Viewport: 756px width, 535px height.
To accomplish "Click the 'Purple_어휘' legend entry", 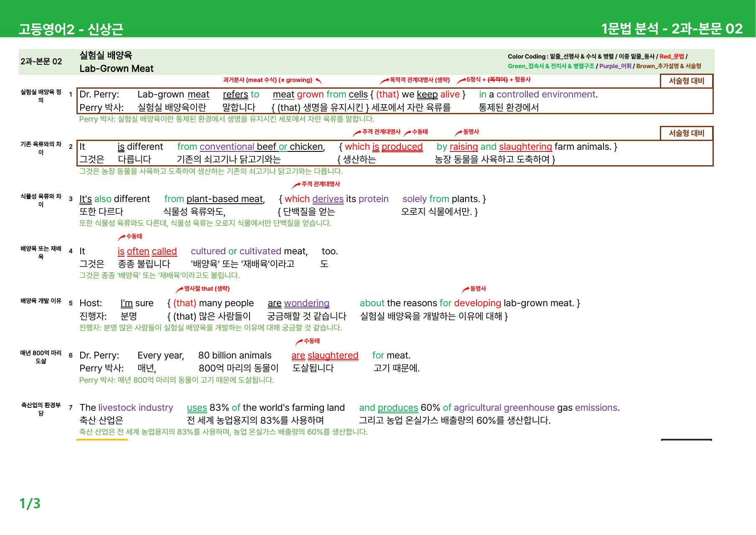I will [x=615, y=66].
